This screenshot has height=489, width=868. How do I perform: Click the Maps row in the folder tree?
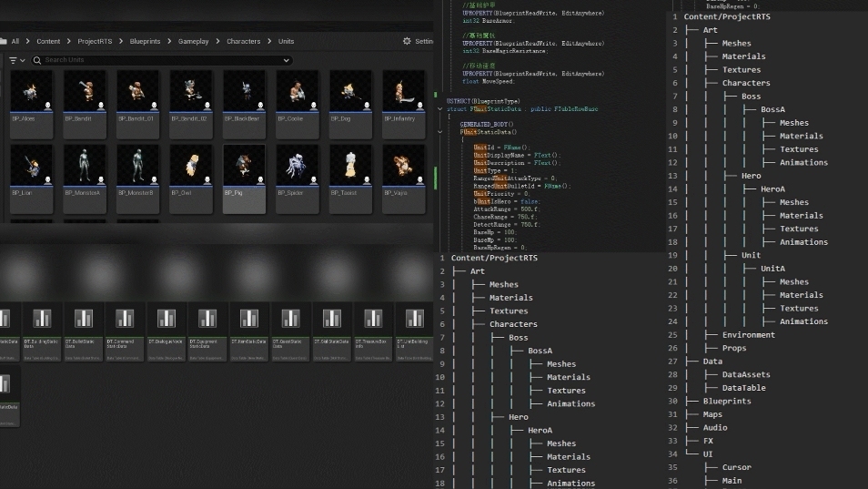click(712, 414)
